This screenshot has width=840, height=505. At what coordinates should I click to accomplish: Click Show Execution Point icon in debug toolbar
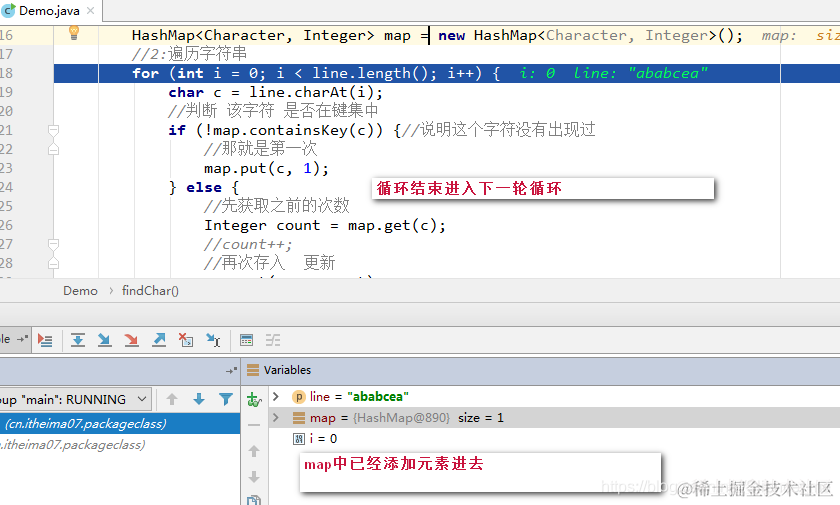click(x=45, y=340)
